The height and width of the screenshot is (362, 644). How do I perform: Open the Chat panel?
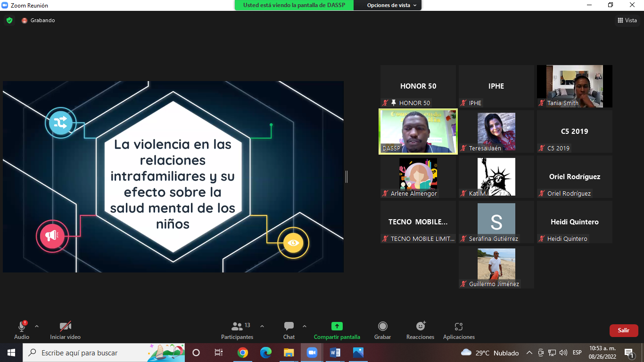pos(289,330)
